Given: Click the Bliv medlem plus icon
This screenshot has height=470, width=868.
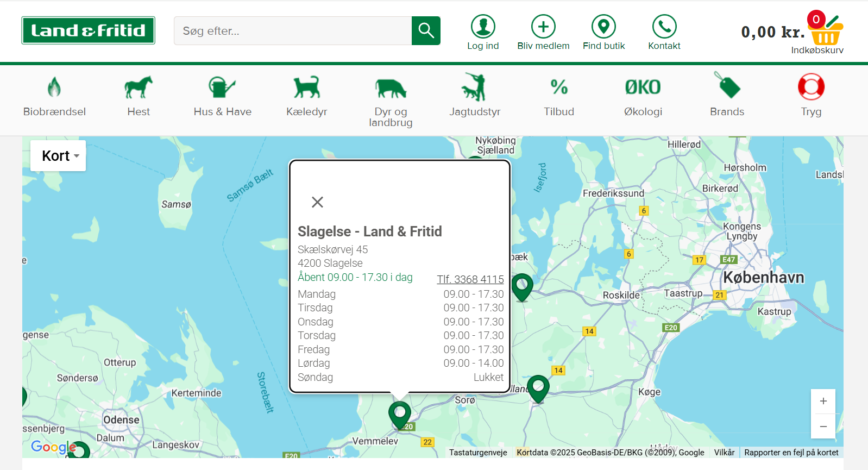Looking at the screenshot, I should pyautogui.click(x=543, y=26).
